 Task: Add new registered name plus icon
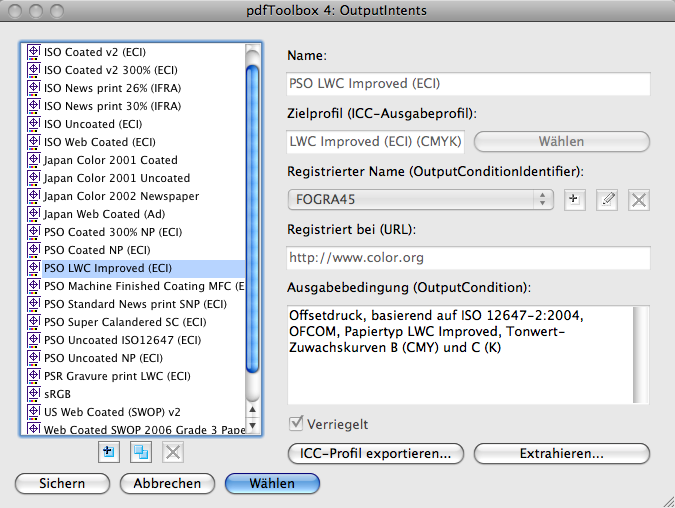[x=574, y=200]
